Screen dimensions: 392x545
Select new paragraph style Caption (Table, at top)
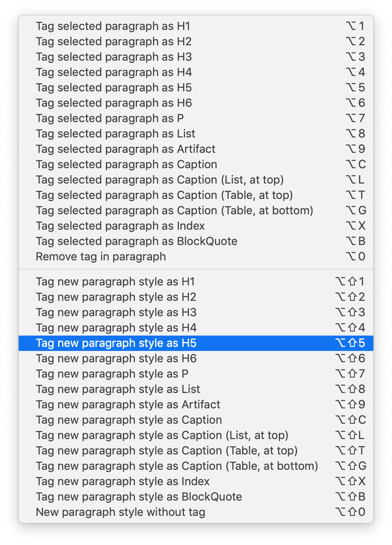[196, 450]
